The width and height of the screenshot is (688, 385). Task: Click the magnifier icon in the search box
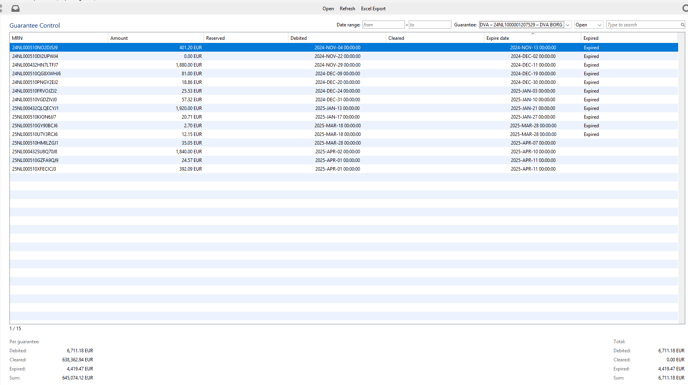pyautogui.click(x=682, y=25)
